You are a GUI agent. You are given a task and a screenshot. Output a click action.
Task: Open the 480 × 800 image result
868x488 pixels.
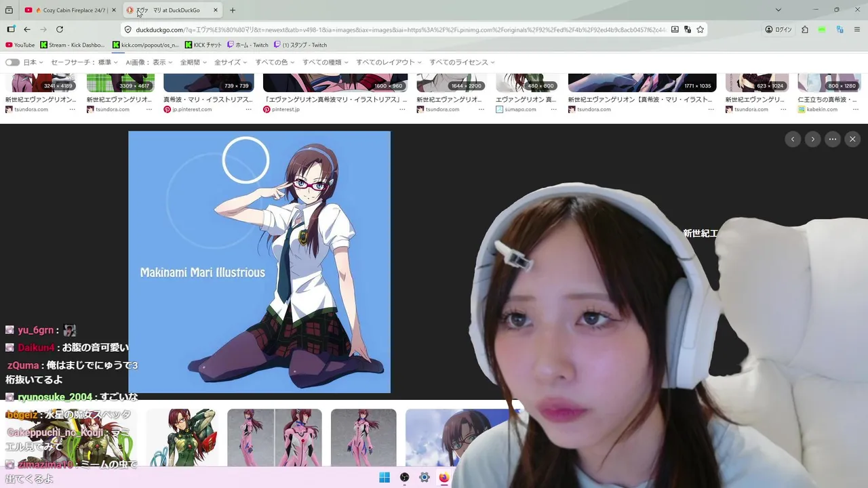(528, 83)
